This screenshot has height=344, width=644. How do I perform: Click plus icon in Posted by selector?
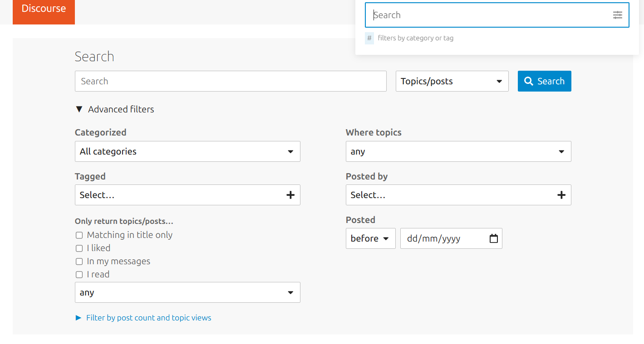point(561,195)
